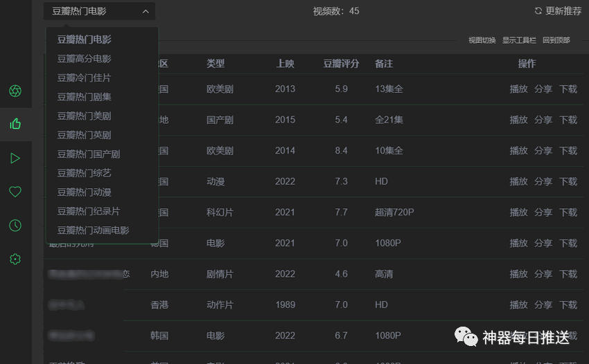Click 下载 in the 全21集 row

pyautogui.click(x=568, y=120)
